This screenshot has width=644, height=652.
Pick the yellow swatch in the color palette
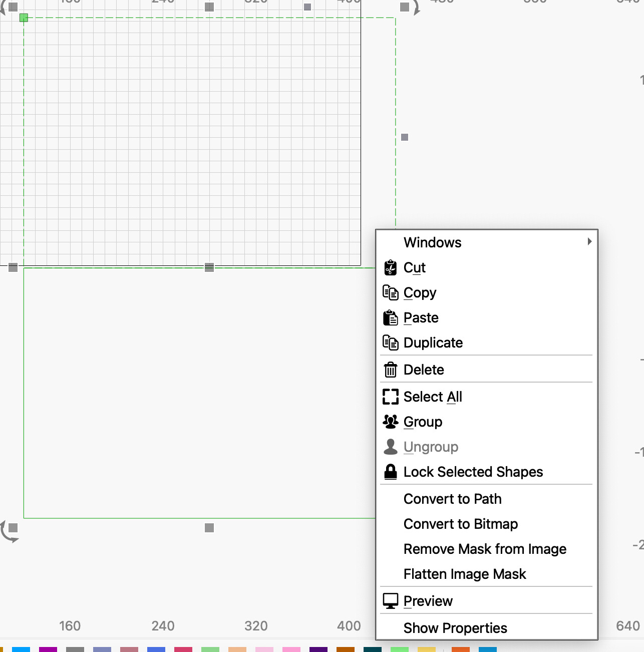pos(426,649)
